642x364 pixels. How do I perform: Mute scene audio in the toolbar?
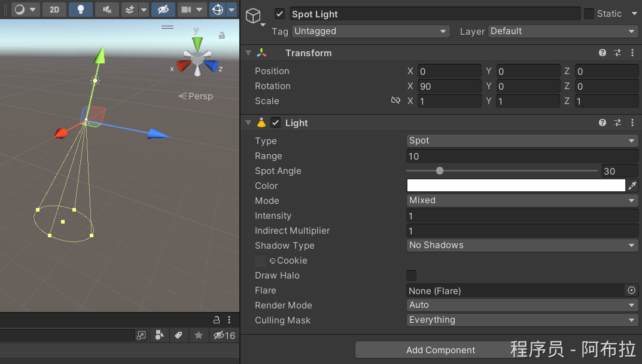point(107,10)
